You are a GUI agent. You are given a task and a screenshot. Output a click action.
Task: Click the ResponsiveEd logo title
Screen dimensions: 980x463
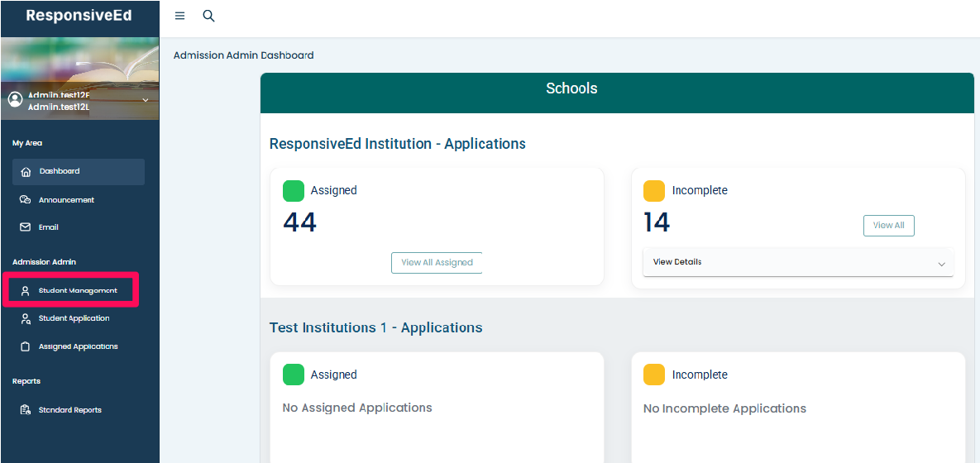coord(79,16)
